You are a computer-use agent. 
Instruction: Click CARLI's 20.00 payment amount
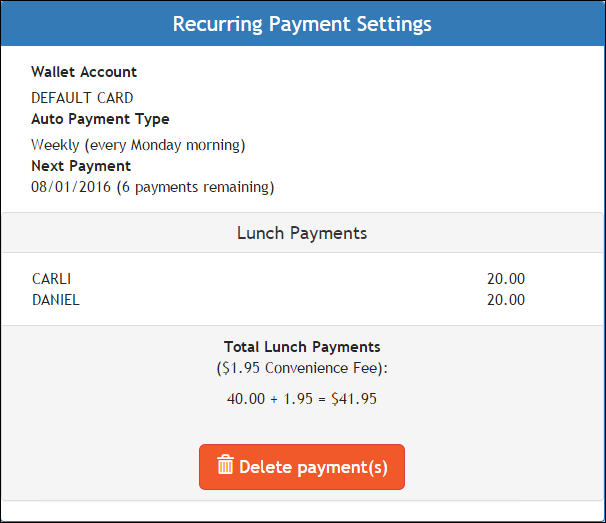505,279
